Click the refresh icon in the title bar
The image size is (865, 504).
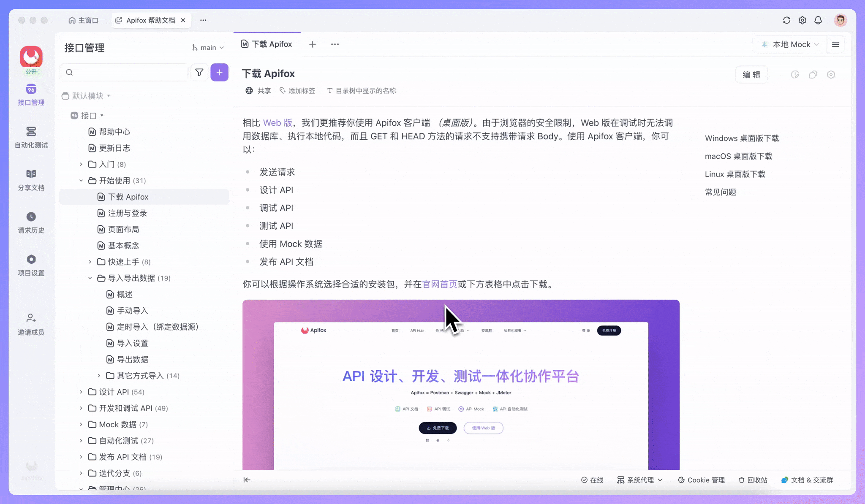786,20
